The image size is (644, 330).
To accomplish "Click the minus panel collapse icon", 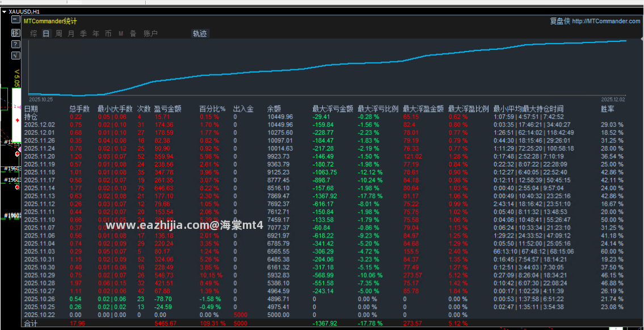I will 15,19.
